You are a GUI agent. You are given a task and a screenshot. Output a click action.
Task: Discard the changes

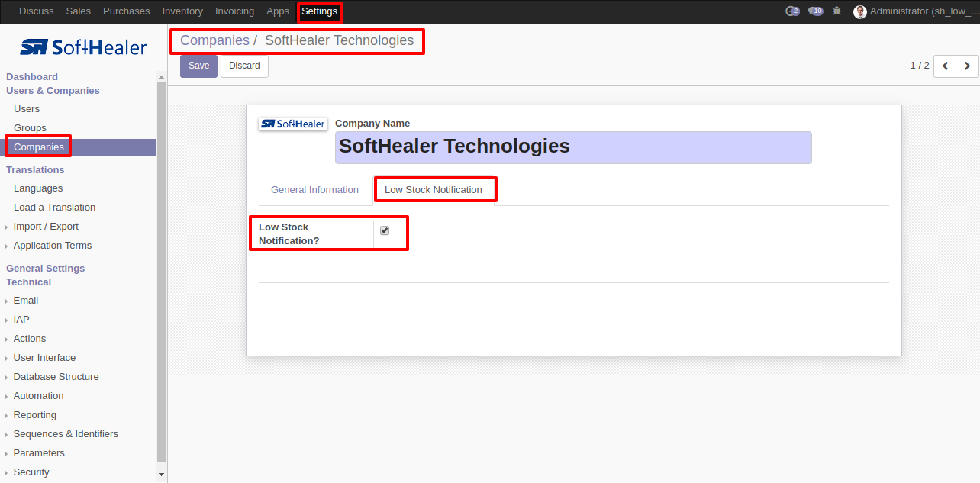[x=244, y=66]
